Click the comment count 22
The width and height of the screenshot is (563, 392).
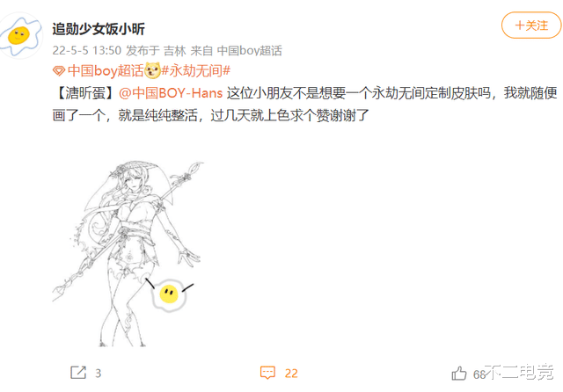tap(291, 374)
